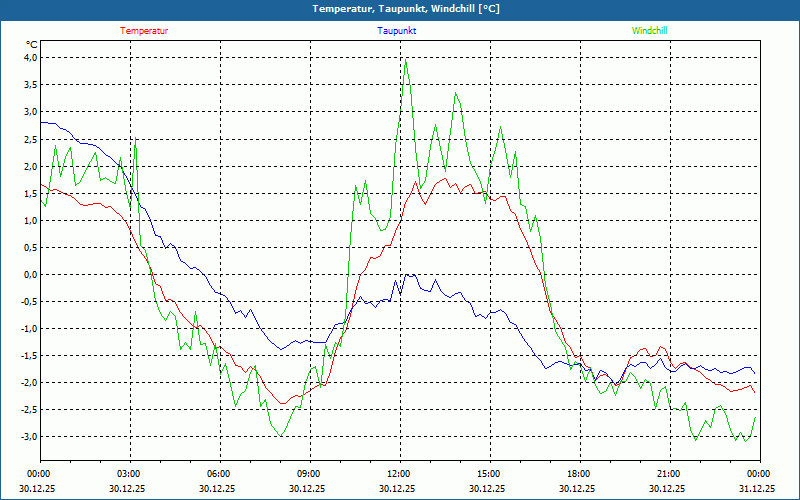Click the green Windchill legend label

(x=649, y=31)
